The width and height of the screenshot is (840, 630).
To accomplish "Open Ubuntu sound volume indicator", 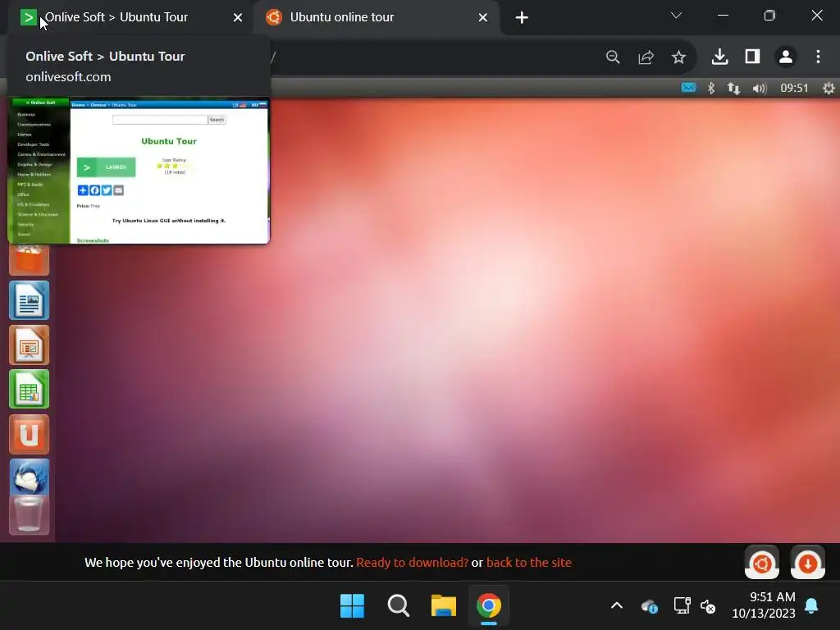I will 760,88.
